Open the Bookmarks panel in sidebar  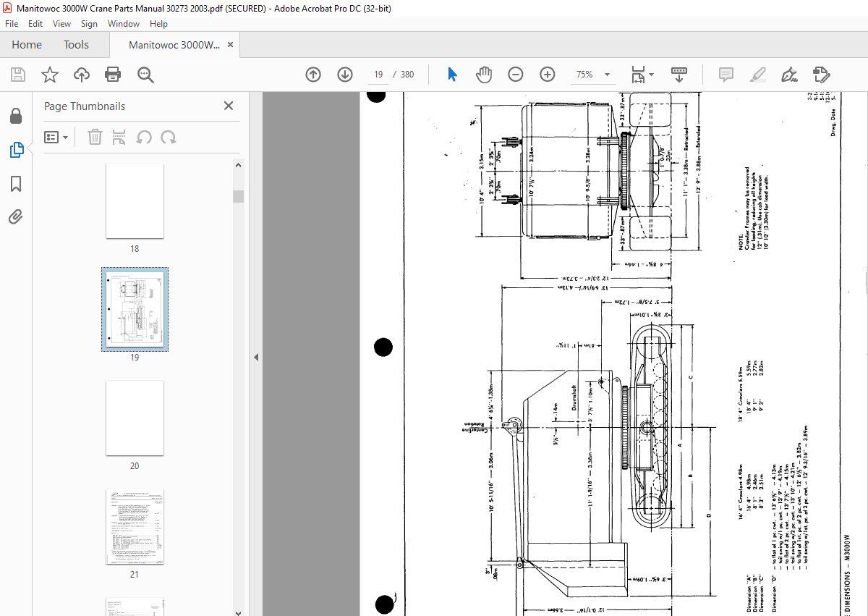(x=16, y=184)
